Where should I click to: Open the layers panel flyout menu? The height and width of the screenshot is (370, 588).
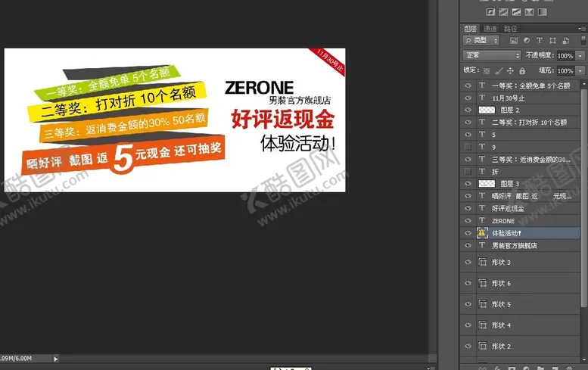[x=582, y=29]
